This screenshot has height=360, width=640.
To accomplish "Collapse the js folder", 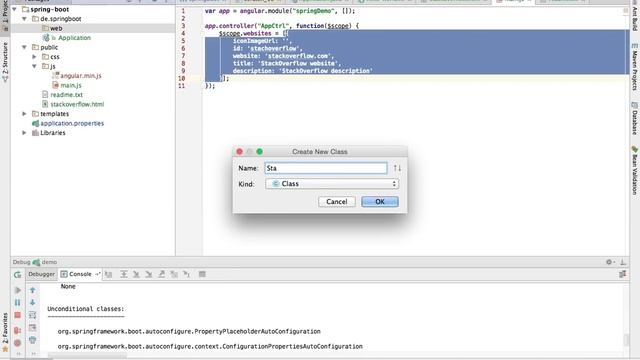I will pyautogui.click(x=34, y=66).
